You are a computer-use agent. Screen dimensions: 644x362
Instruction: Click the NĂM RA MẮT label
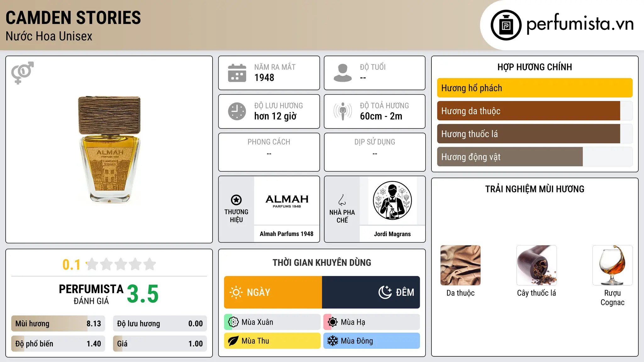(275, 67)
